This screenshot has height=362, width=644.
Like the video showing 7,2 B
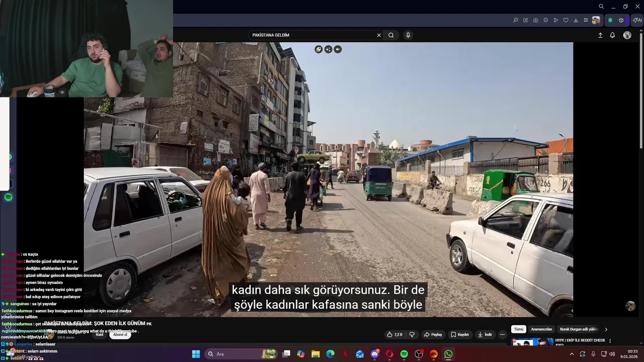point(394,334)
